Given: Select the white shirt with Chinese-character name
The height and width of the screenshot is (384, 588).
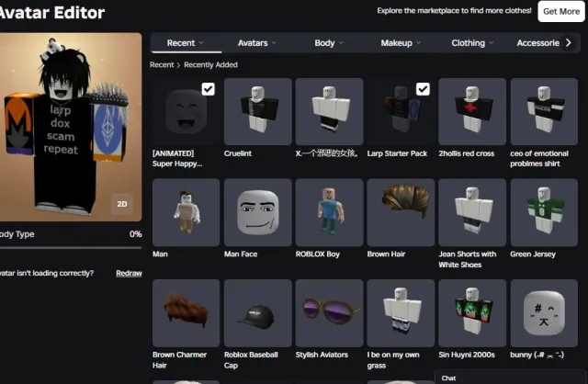Looking at the screenshot, I should pyautogui.click(x=329, y=111).
